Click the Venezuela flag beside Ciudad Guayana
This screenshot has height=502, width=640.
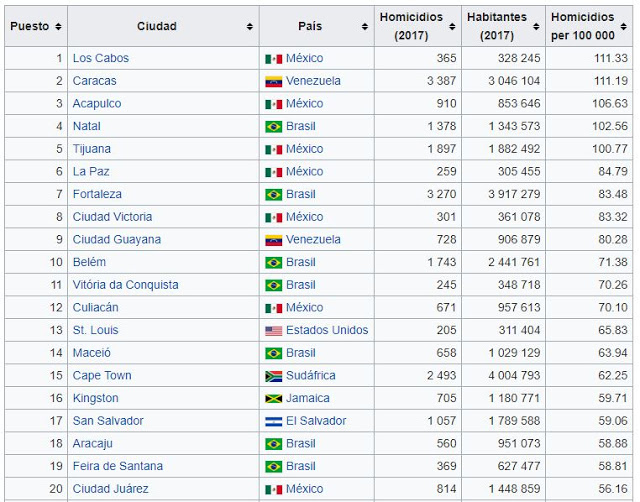(x=273, y=240)
